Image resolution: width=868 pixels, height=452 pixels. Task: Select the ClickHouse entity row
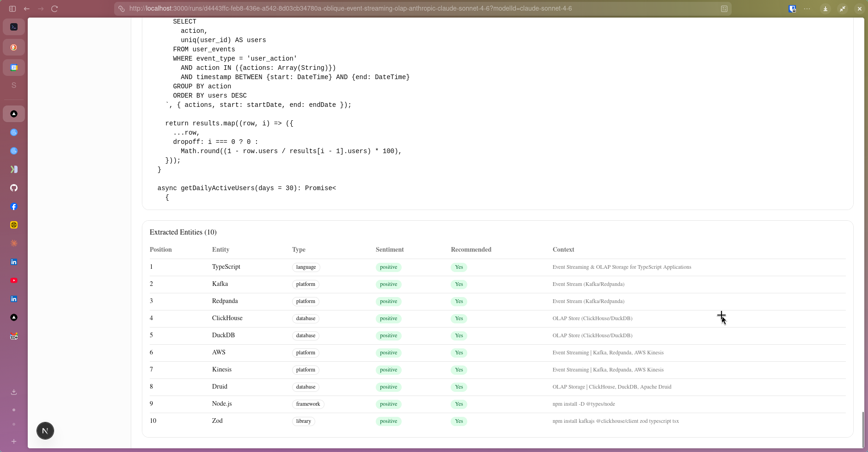click(x=497, y=318)
